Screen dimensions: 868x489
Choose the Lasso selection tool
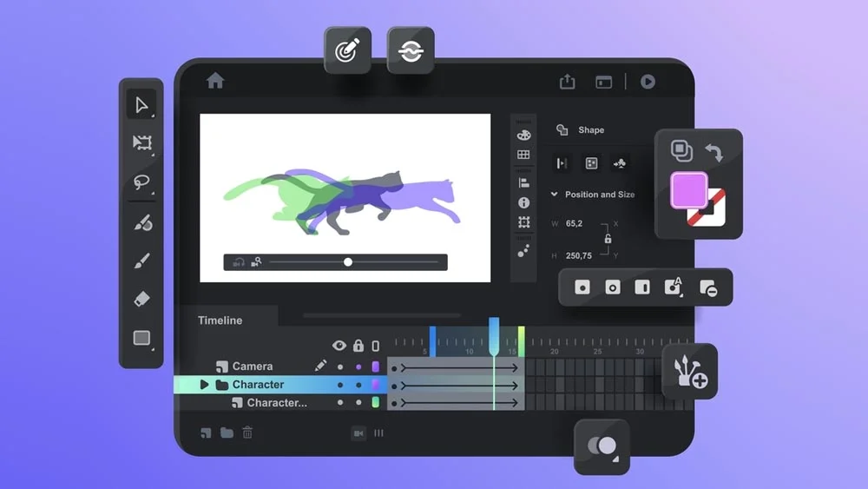coord(141,182)
